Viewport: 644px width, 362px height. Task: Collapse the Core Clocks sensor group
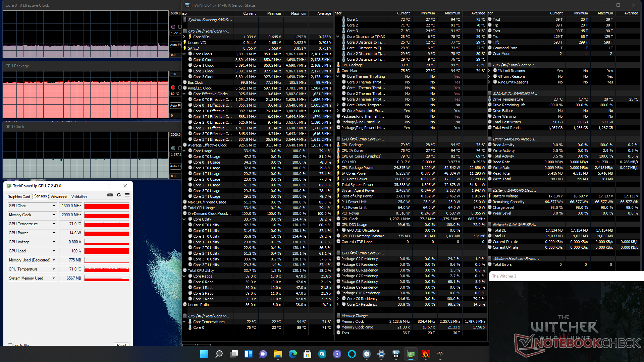(x=184, y=54)
